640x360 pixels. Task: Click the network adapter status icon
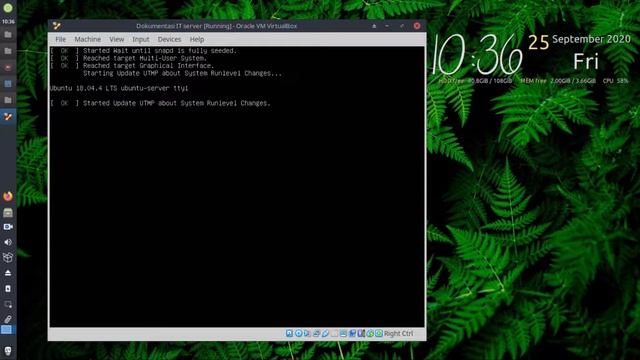point(316,333)
